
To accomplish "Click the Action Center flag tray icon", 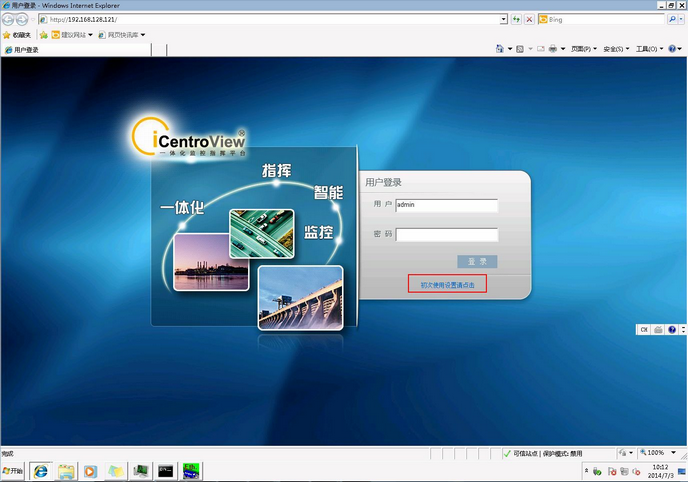I will (612, 472).
